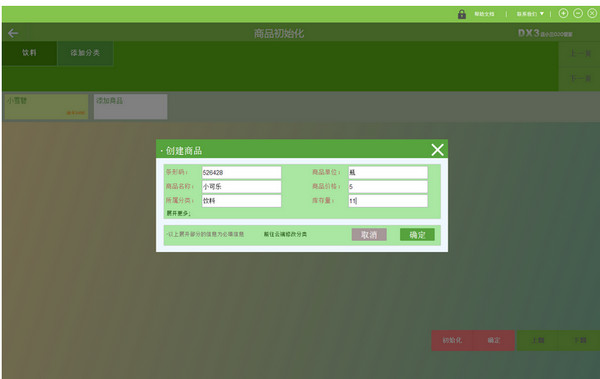
Task: Click the 商品价格 price input field
Action: click(388, 187)
